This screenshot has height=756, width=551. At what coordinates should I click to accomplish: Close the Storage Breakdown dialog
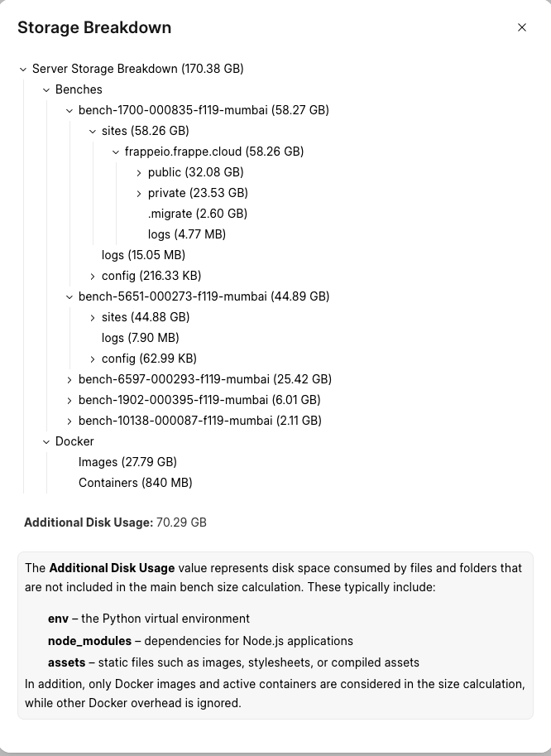click(522, 27)
